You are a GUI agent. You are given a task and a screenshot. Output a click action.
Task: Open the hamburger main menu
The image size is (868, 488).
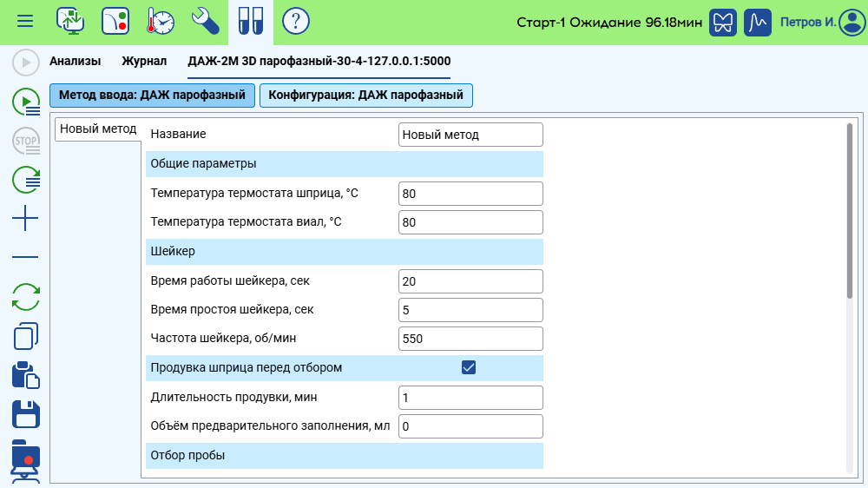pyautogui.click(x=25, y=21)
